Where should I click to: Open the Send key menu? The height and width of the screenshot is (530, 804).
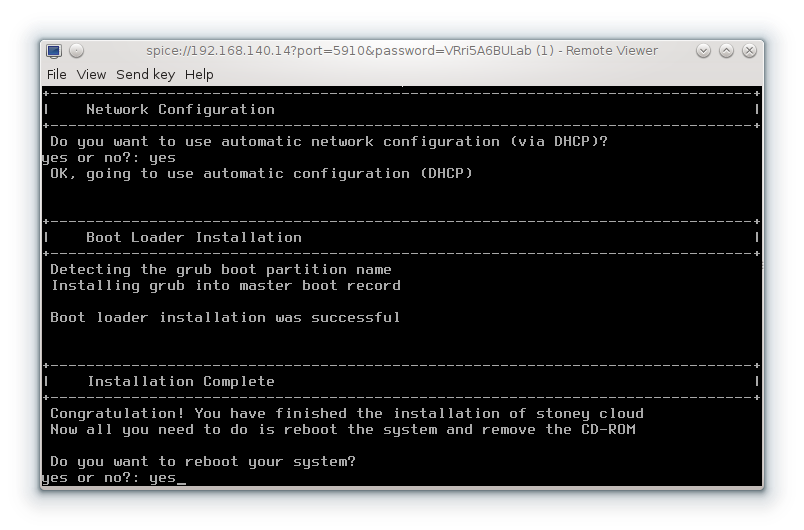[145, 74]
